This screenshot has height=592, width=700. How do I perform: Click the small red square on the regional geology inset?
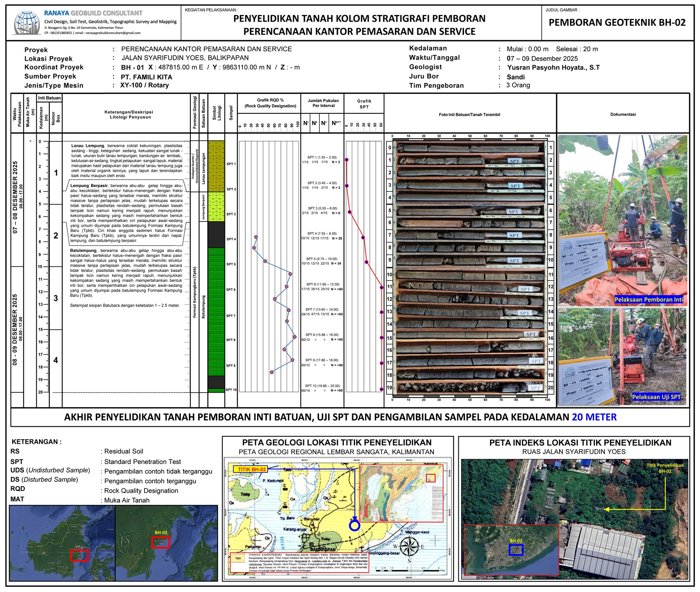(x=431, y=478)
